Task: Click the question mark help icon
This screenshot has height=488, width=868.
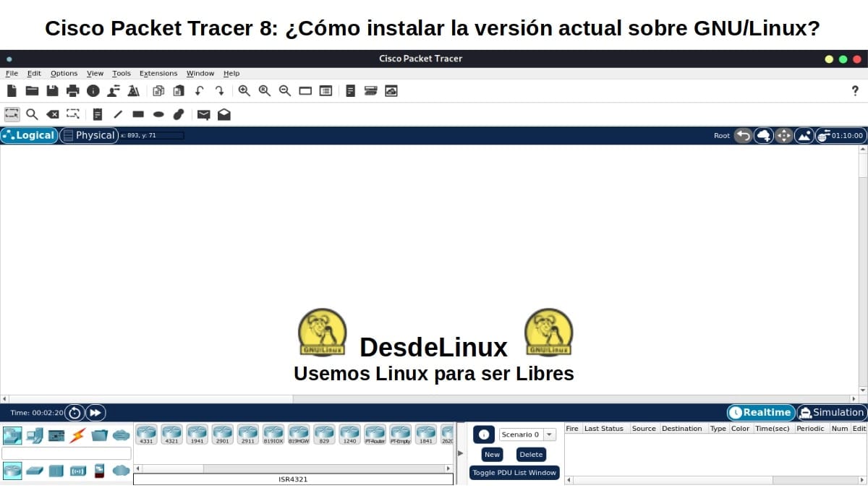Action: (855, 90)
